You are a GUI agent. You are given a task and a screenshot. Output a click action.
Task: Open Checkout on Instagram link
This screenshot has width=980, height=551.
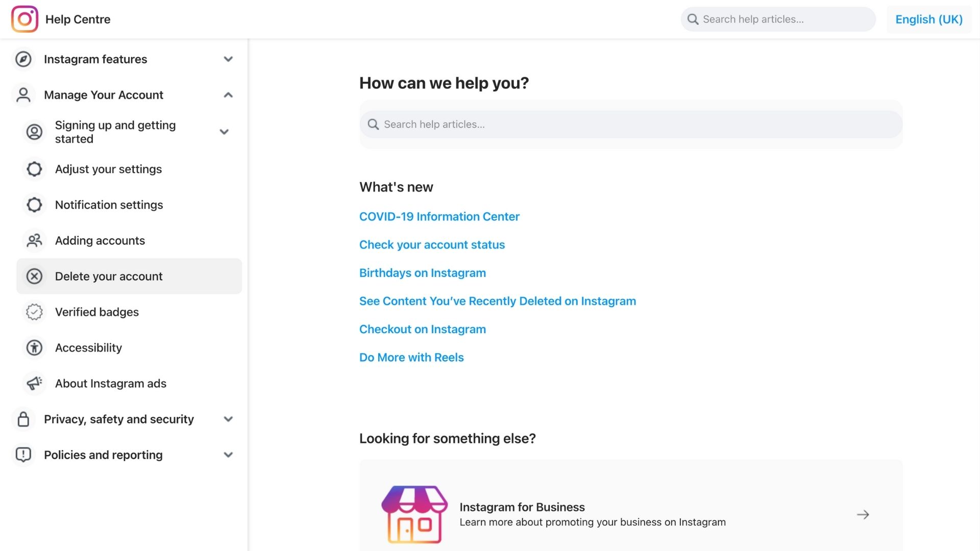423,329
